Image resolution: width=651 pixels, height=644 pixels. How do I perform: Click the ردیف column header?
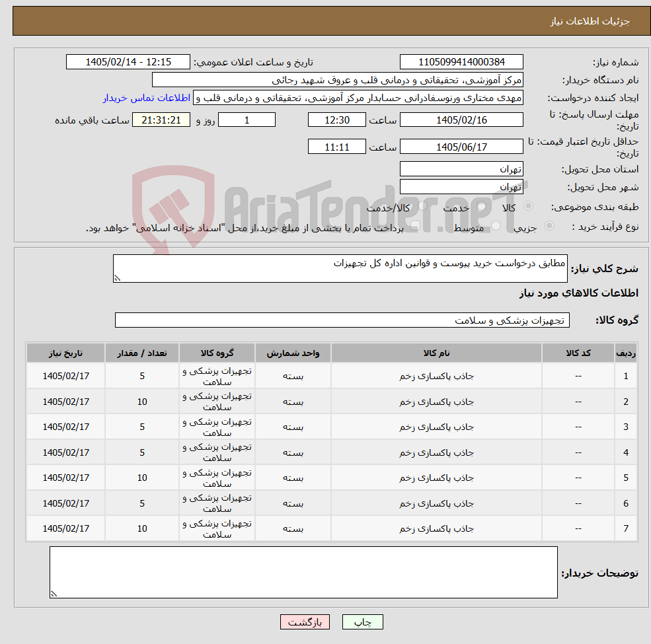point(626,353)
